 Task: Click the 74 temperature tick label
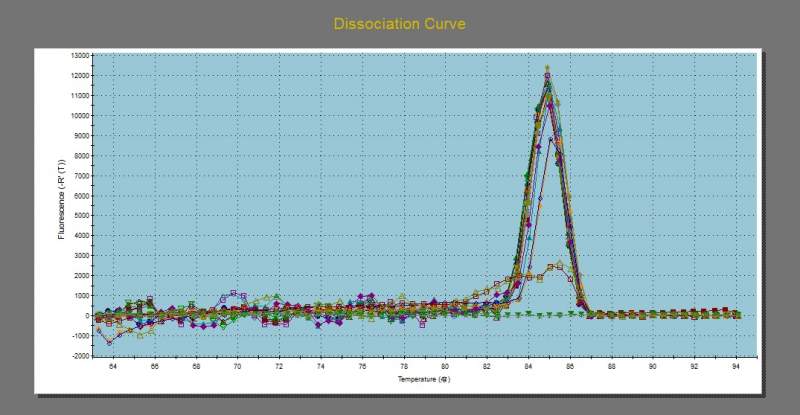click(320, 366)
